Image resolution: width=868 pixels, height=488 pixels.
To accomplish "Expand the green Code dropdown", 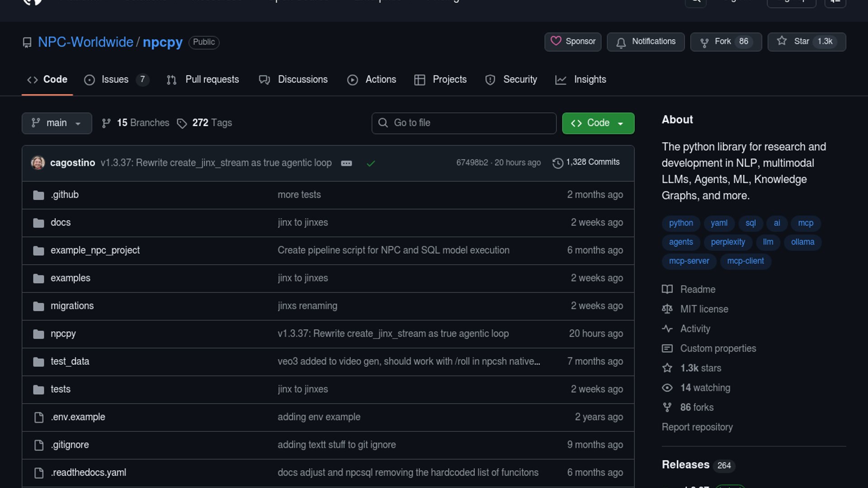I will (x=598, y=123).
